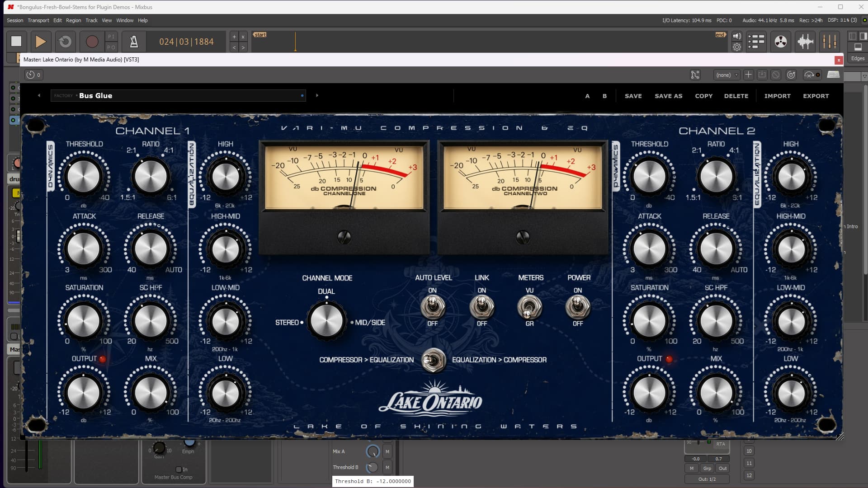
Task: Click the latency clock button showing 0
Action: click(x=34, y=75)
